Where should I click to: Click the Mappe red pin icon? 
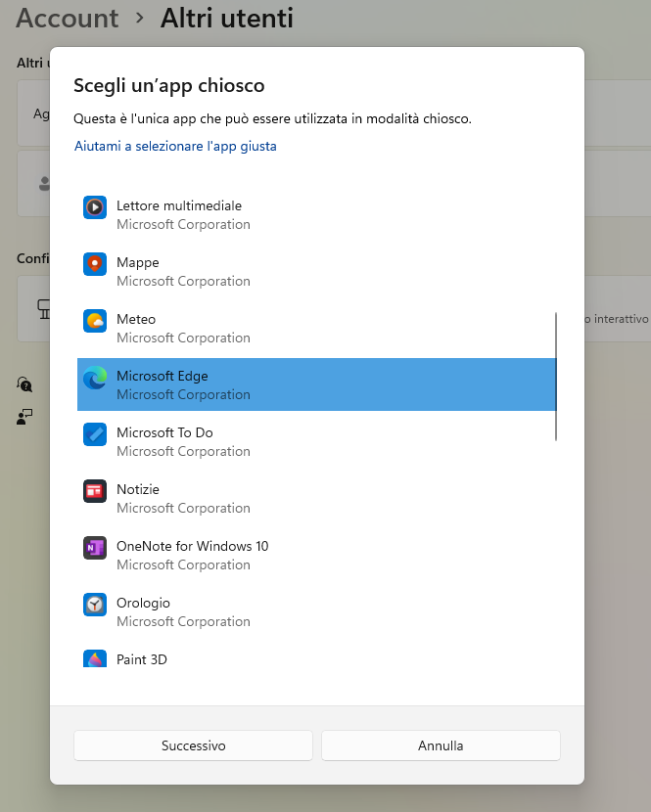(x=95, y=263)
